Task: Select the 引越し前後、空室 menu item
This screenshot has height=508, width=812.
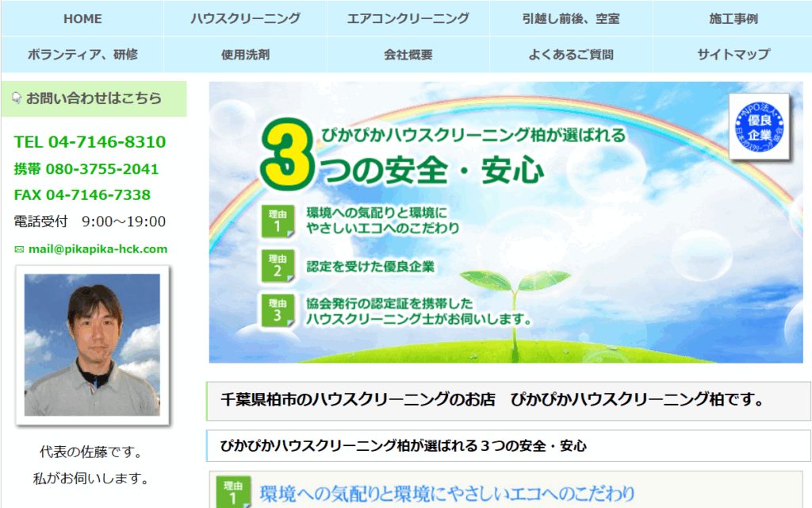Action: [571, 18]
